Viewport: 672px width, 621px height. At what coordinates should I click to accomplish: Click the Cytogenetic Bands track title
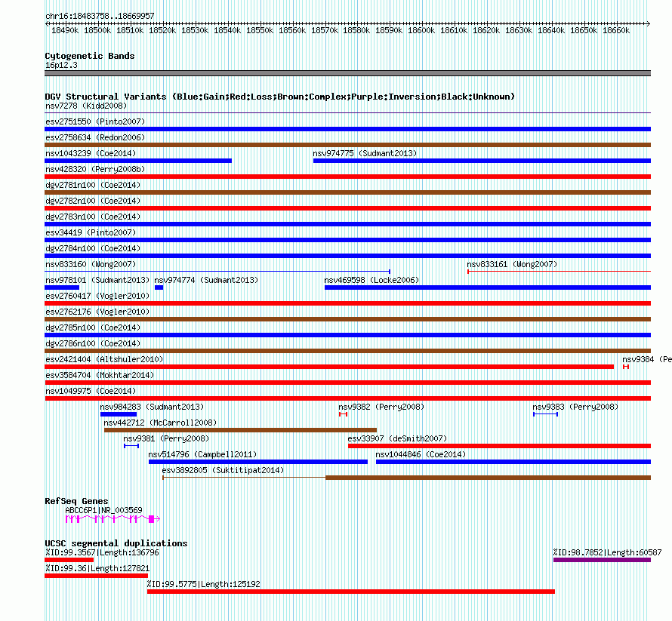(x=90, y=56)
